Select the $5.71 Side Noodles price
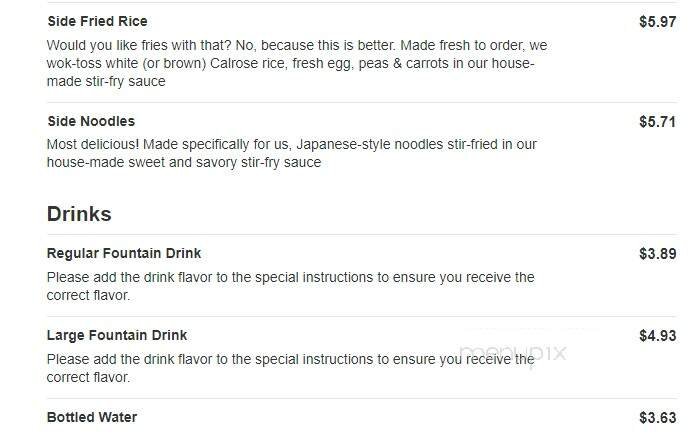This screenshot has height=436, width=692. [657, 121]
